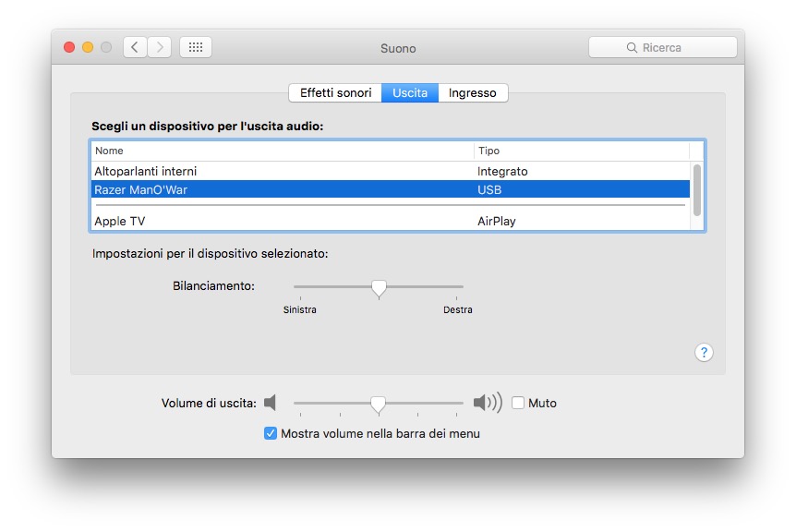Open the Ingresso tab
796x532 pixels.
[x=473, y=93]
